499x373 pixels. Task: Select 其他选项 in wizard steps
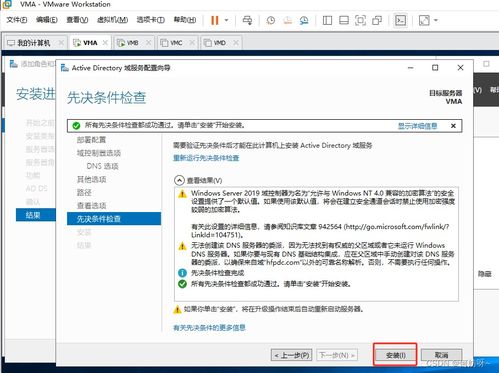point(91,179)
